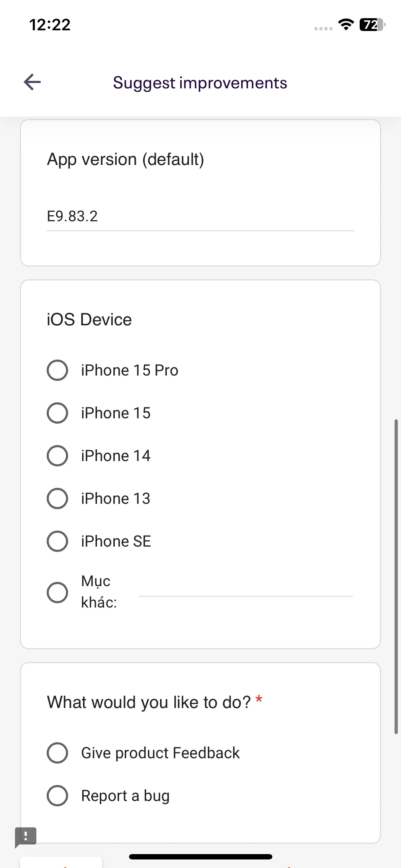Select iPhone 15 Pro radio button
This screenshot has width=401, height=868.
point(57,370)
